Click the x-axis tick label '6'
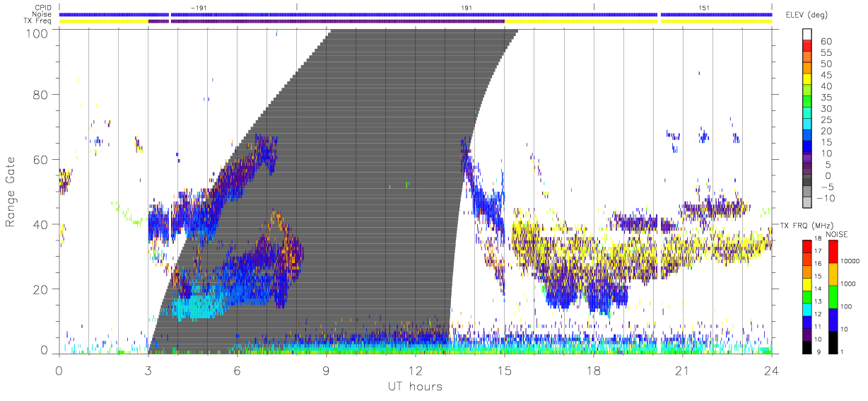868x401 pixels. pos(237,369)
